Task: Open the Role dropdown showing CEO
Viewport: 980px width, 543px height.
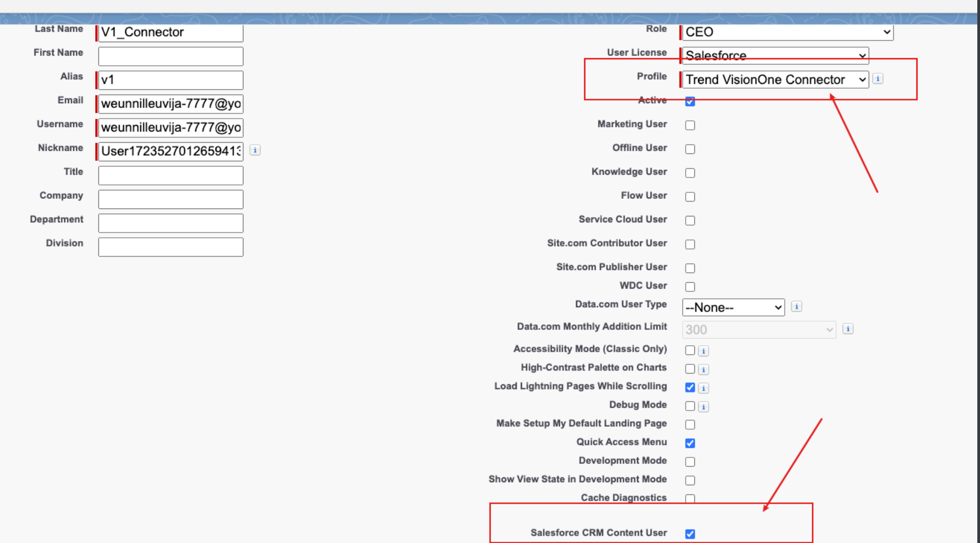Action: coord(787,32)
